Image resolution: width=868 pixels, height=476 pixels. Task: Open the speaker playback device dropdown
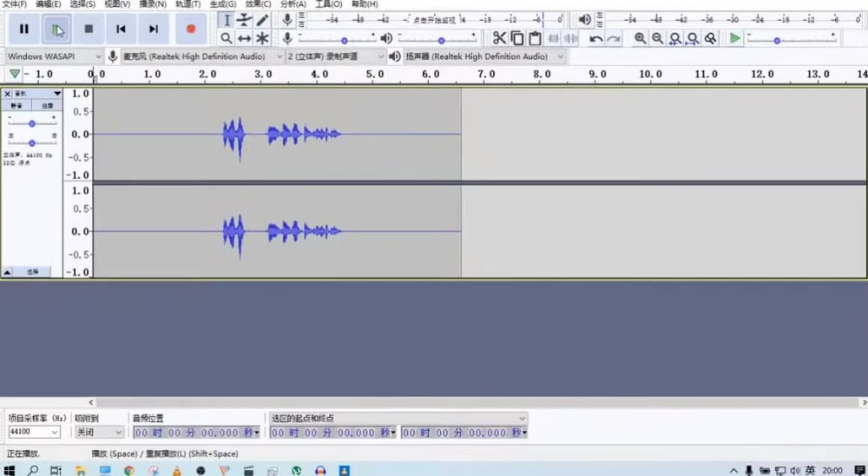pyautogui.click(x=484, y=56)
